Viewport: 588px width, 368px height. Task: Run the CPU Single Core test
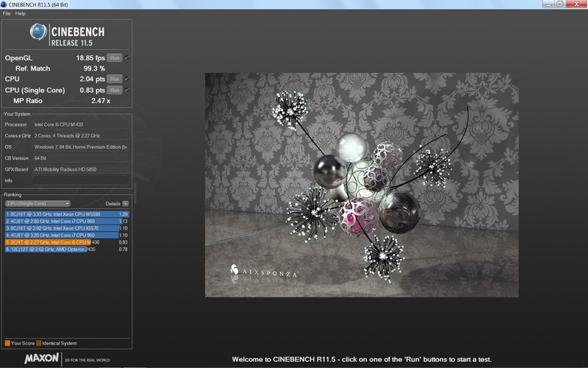[x=115, y=90]
